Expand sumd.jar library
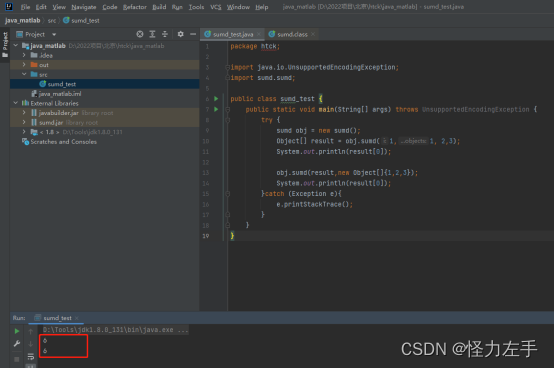554x368 pixels. click(24, 122)
